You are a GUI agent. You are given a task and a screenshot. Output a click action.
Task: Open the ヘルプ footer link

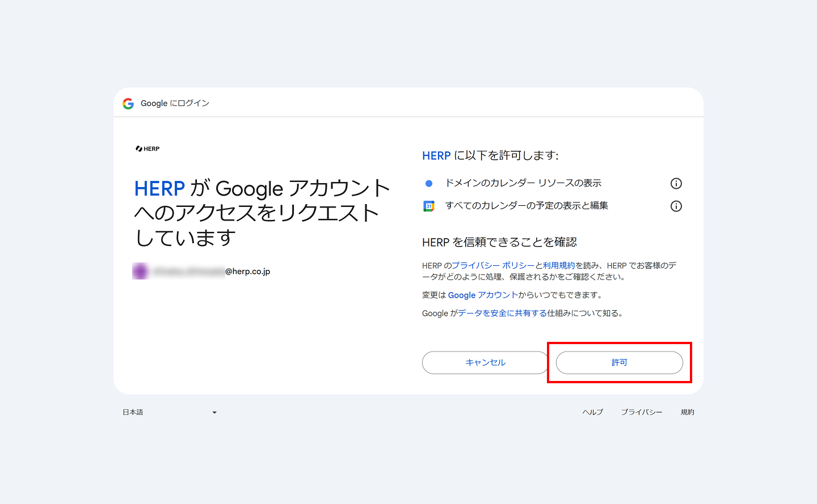click(x=593, y=412)
